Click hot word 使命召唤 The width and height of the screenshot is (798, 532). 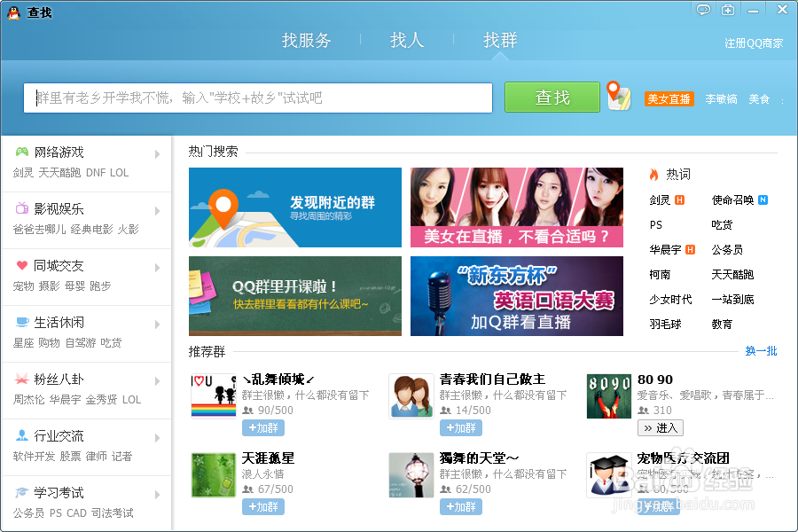tap(732, 200)
